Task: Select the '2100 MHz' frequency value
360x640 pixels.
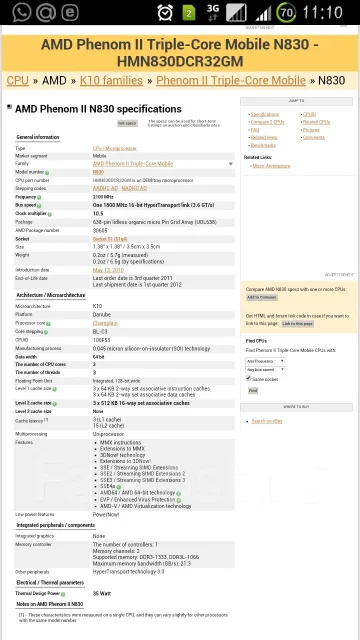Action: coord(103,197)
